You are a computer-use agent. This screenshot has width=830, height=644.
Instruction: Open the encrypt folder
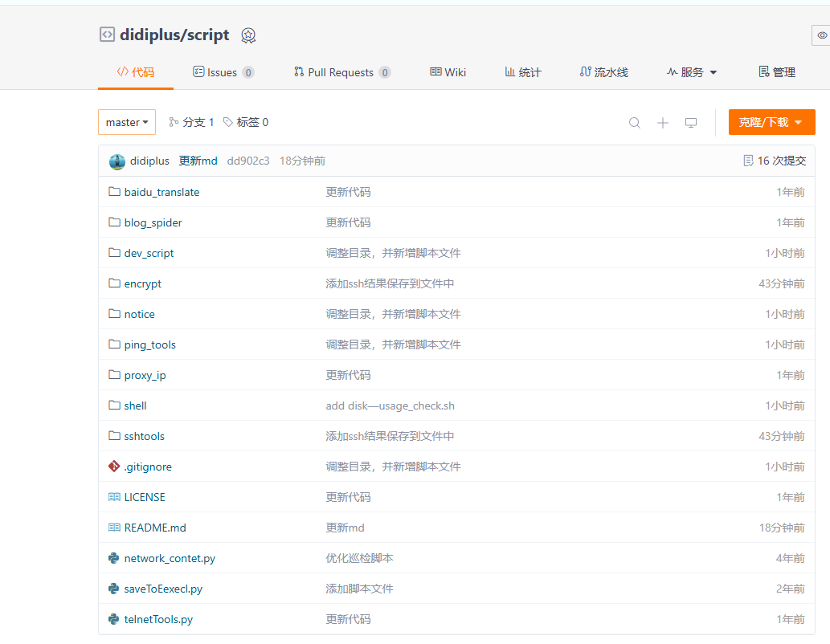[143, 284]
